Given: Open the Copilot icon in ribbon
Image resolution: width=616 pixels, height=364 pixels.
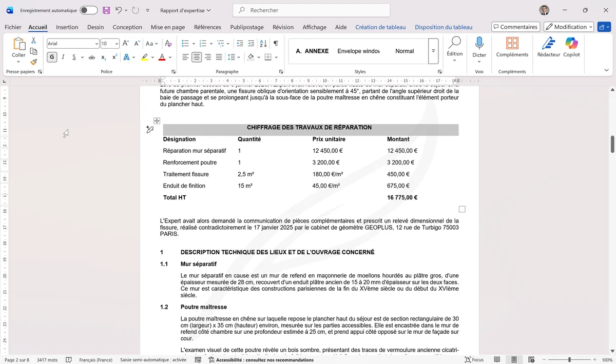Looking at the screenshot, I should (x=571, y=47).
